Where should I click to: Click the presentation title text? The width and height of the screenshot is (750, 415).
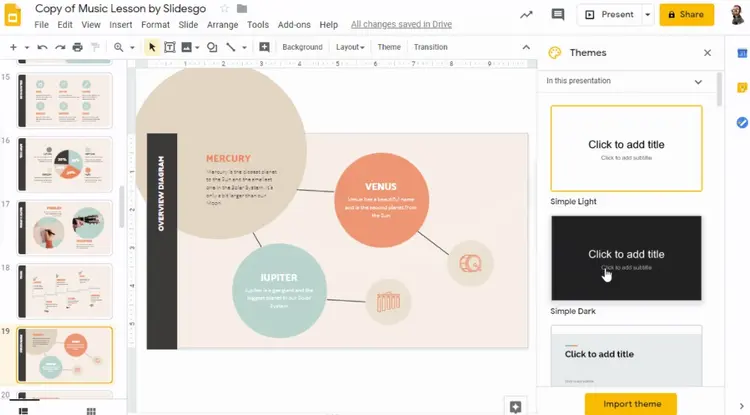pyautogui.click(x=121, y=9)
